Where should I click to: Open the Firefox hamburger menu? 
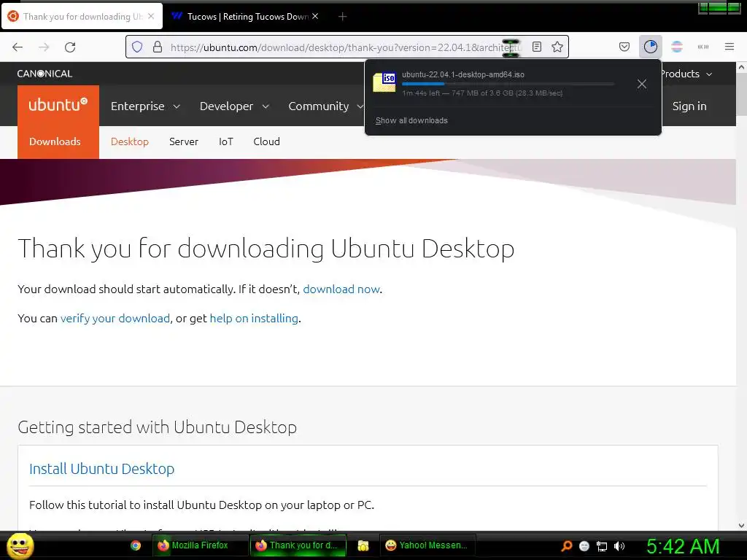[x=729, y=47]
